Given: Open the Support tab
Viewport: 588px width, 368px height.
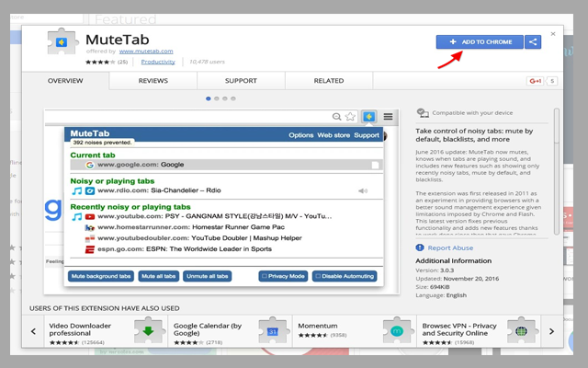Looking at the screenshot, I should pyautogui.click(x=241, y=81).
